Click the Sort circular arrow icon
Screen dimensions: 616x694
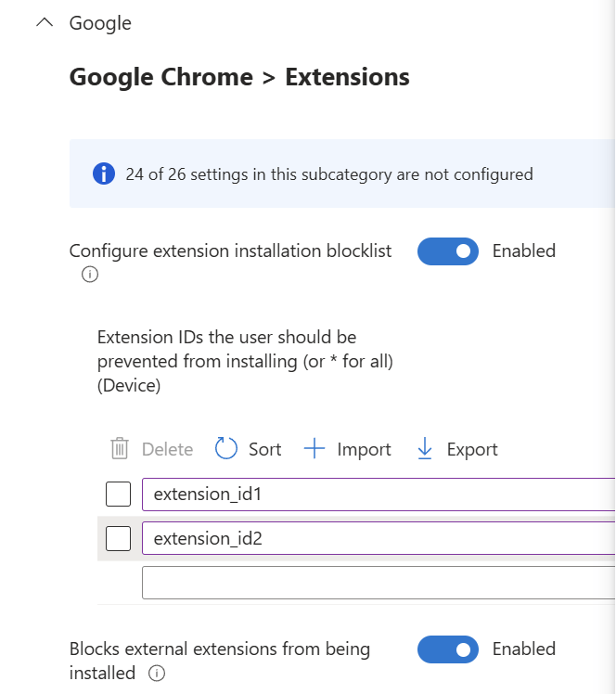tap(226, 449)
